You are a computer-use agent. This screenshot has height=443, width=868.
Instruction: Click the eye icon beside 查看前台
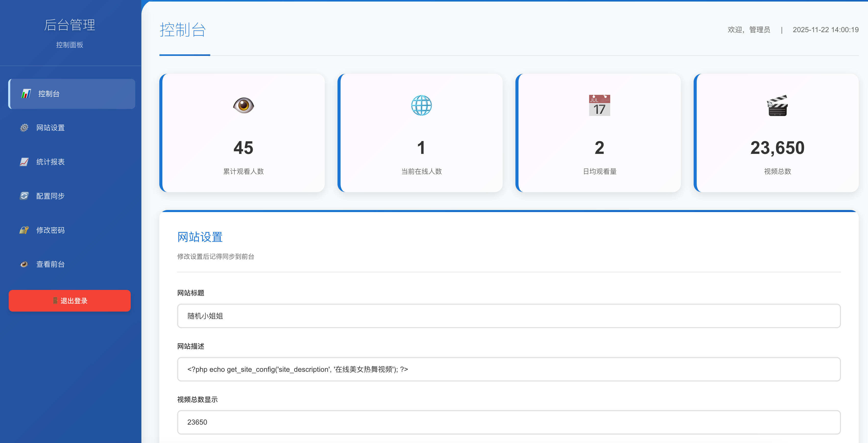24,264
